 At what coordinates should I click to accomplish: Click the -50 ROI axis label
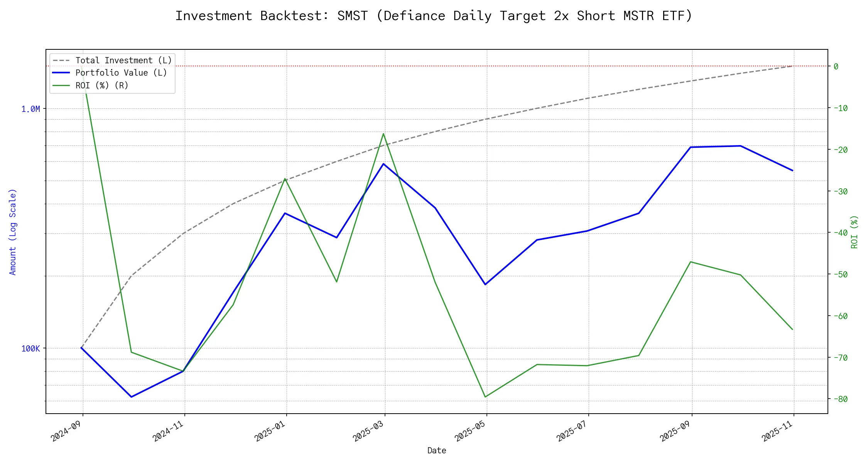point(841,275)
